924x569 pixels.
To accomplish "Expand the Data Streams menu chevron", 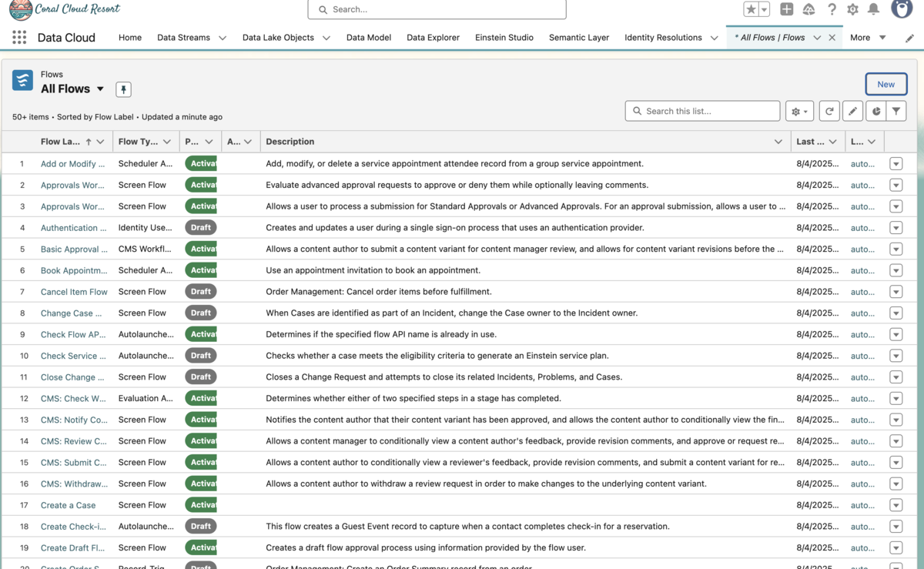I will (x=223, y=38).
